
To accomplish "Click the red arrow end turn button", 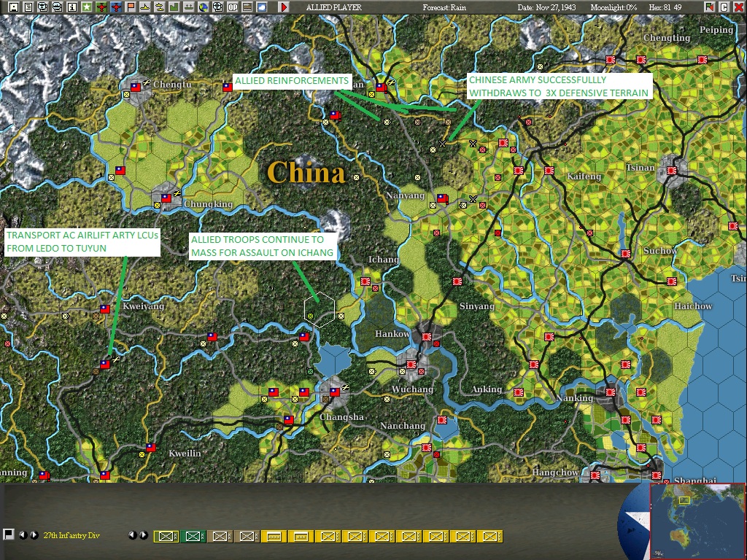I will [284, 7].
